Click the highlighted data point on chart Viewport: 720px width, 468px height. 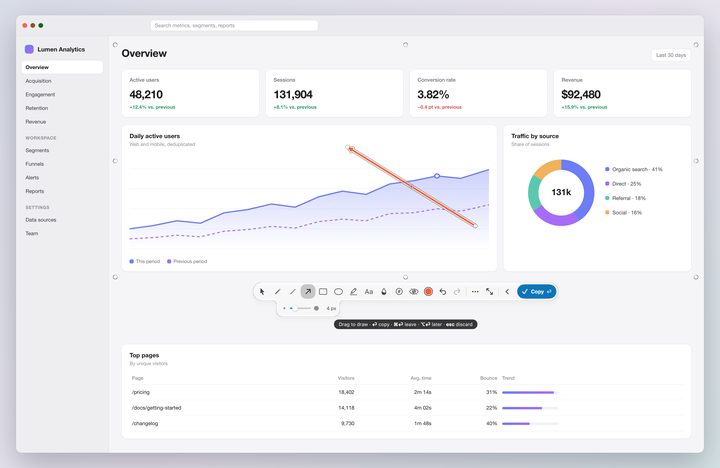point(437,176)
